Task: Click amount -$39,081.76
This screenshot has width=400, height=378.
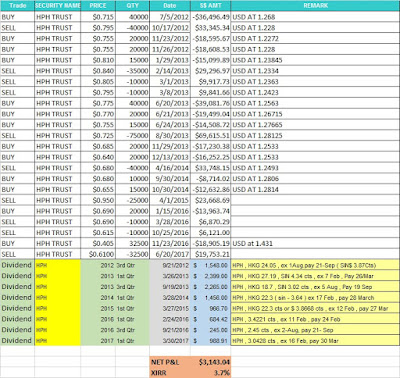Action: pos(210,103)
